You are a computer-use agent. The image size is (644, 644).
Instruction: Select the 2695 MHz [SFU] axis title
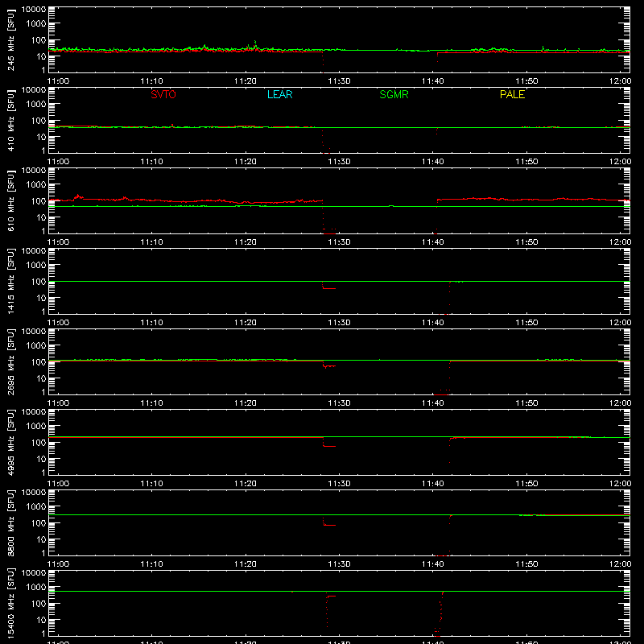pos(11,362)
